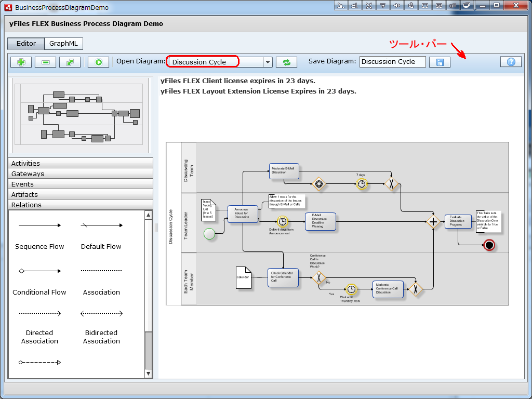
Task: Select the Moderate Conference Call Discussion task
Action: [x=388, y=289]
